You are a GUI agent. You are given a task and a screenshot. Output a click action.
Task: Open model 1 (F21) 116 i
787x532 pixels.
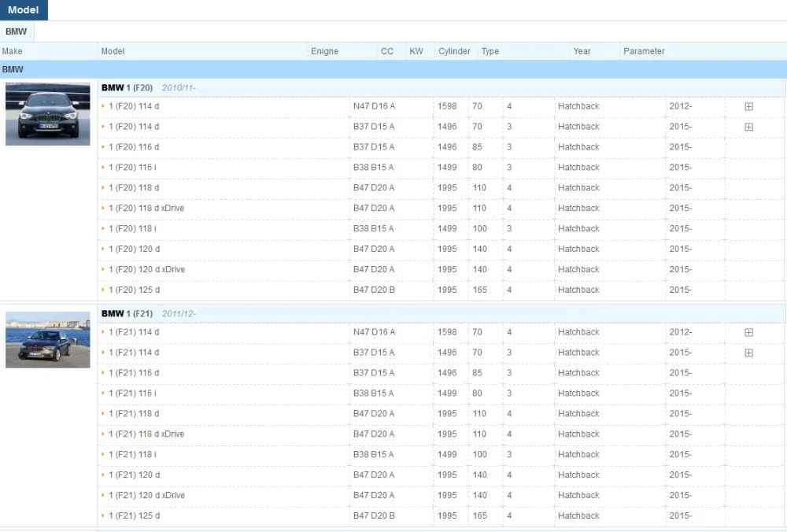pos(132,393)
